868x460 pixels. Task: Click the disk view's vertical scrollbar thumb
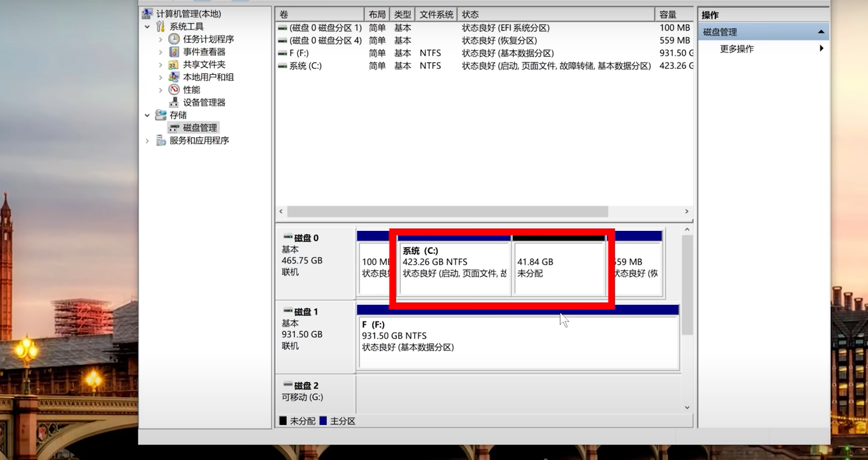[x=687, y=285]
